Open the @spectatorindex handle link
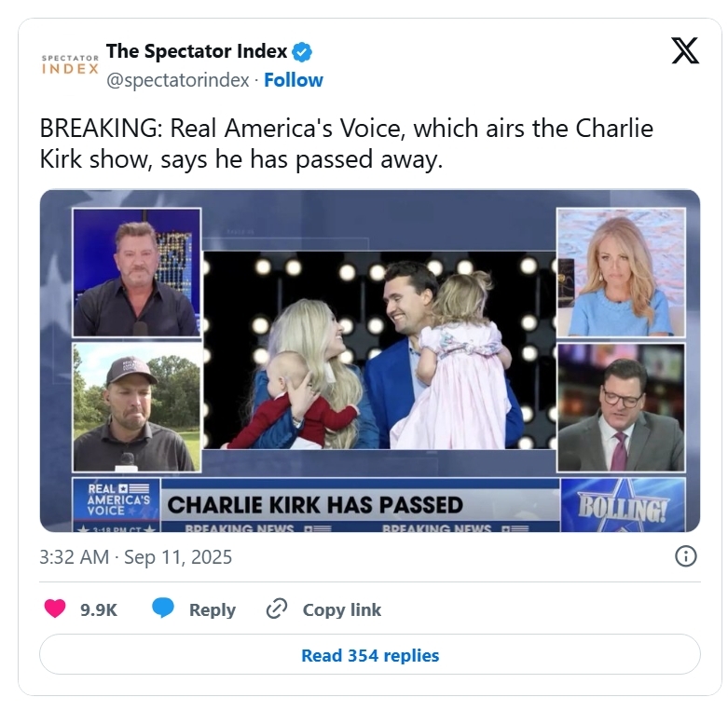 point(178,80)
